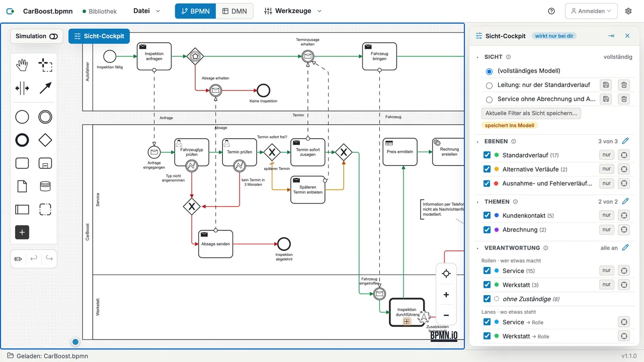The width and height of the screenshot is (644, 362).
Task: Switch to the BPMN tab
Action: pos(195,11)
